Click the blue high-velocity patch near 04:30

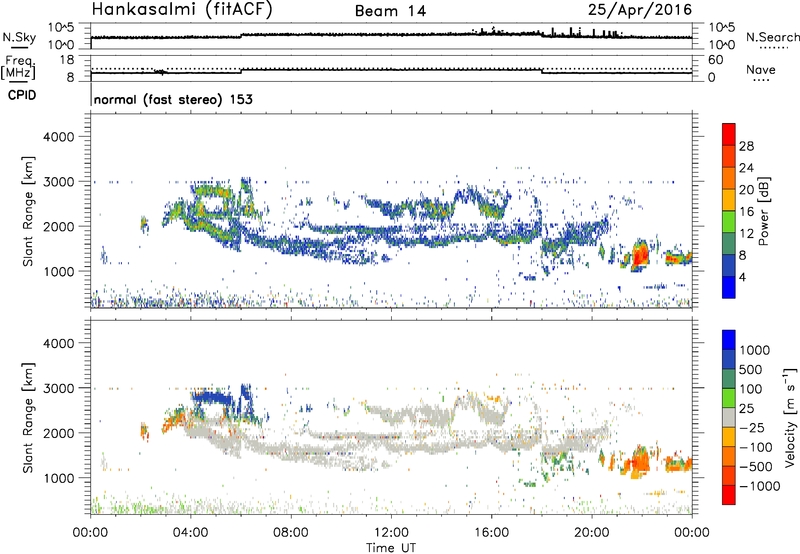point(210,396)
